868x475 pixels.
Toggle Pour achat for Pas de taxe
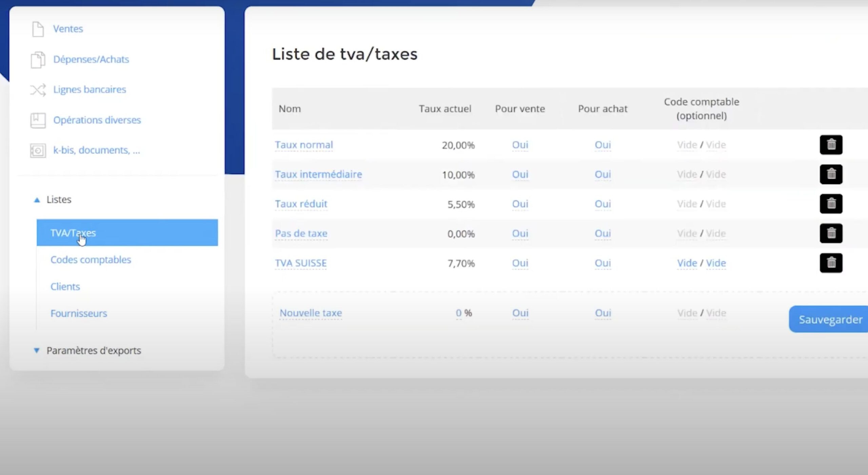[x=603, y=233]
